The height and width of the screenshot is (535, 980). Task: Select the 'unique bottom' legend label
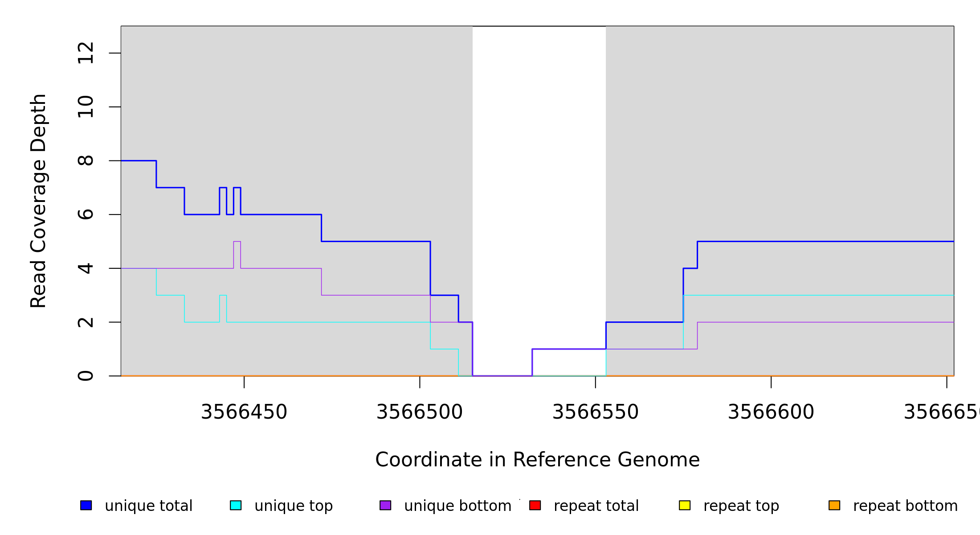457,506
